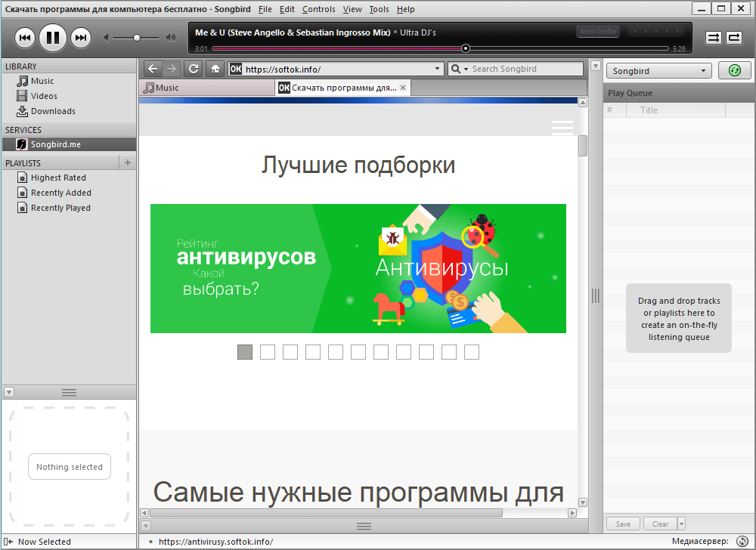Click the Title column header

coord(675,110)
